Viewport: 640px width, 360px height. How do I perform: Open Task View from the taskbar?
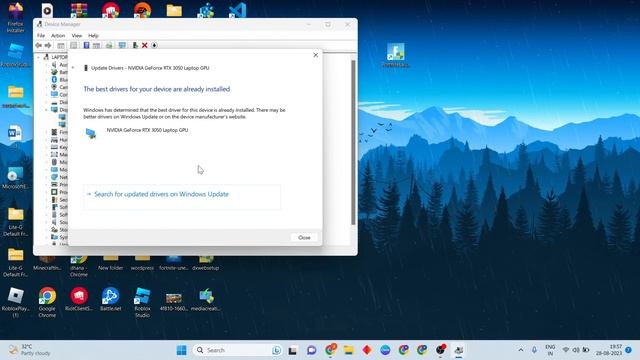[x=293, y=350]
